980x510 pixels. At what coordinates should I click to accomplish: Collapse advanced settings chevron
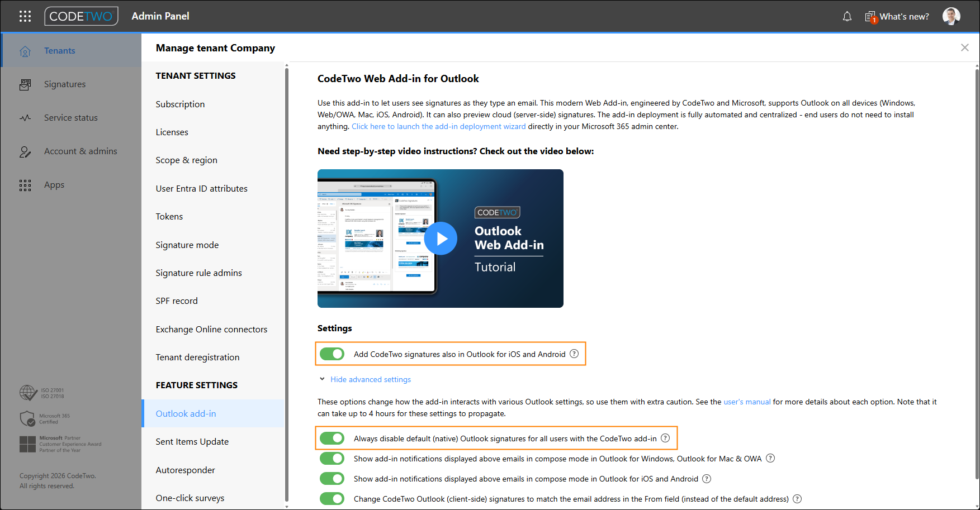tap(322, 379)
